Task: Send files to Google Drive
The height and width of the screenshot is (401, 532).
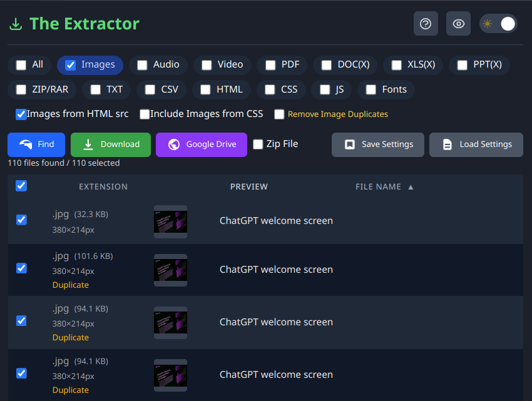Action: tap(202, 145)
